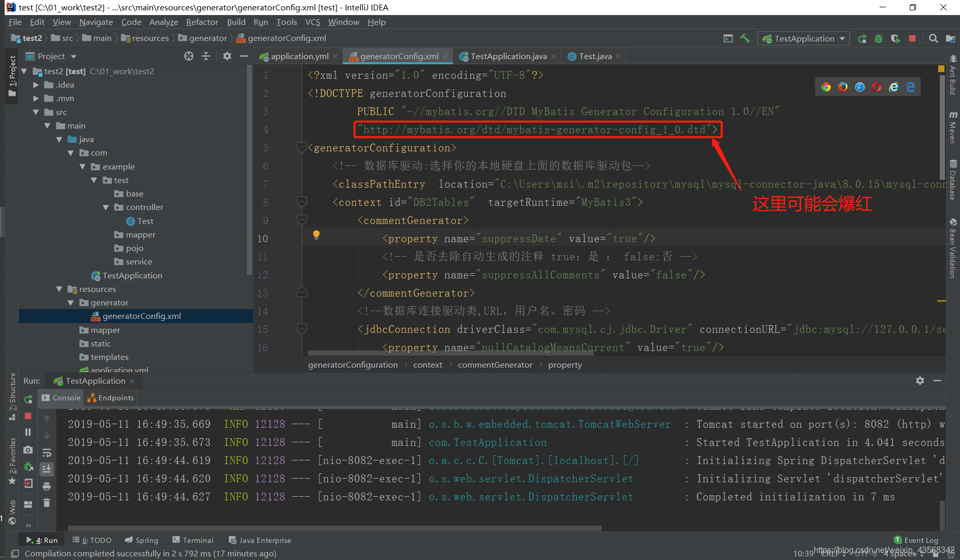The width and height of the screenshot is (960, 560).
Task: Click yellow inspection indicator at editor top
Action: pyautogui.click(x=941, y=68)
